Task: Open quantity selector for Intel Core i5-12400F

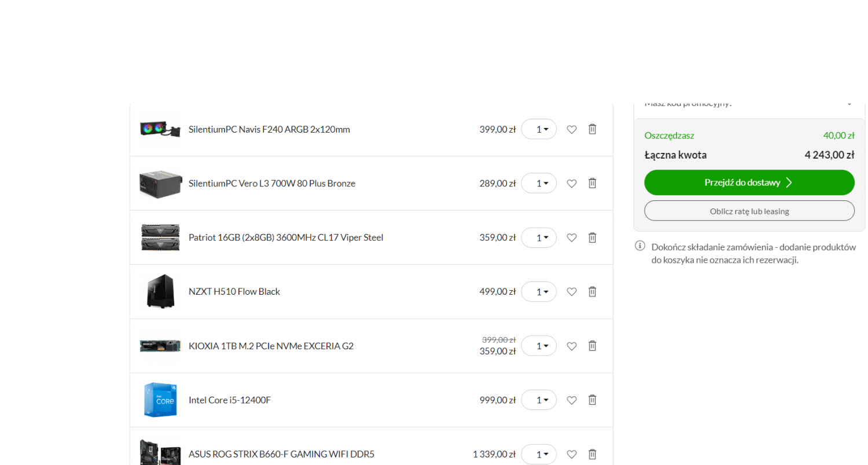Action: (x=539, y=400)
